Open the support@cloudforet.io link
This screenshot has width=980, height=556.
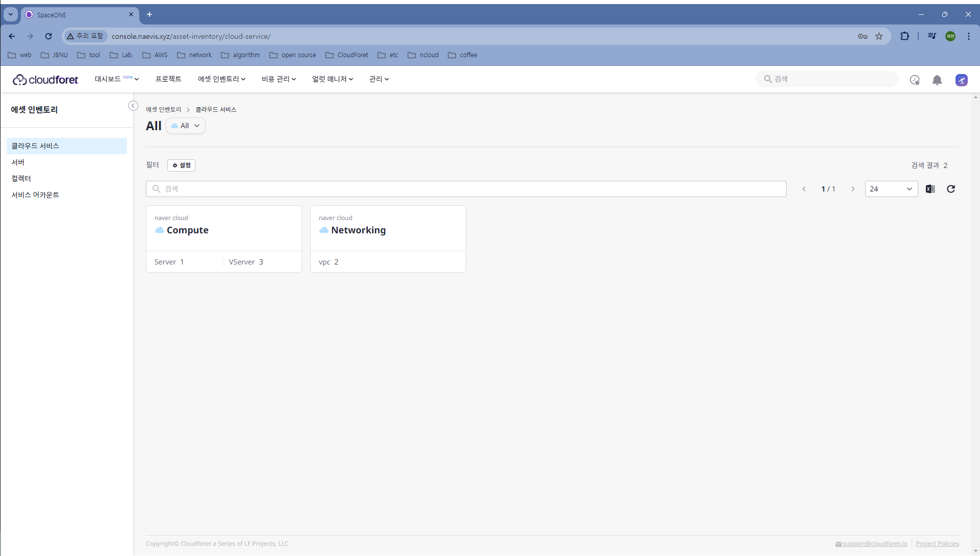click(874, 544)
